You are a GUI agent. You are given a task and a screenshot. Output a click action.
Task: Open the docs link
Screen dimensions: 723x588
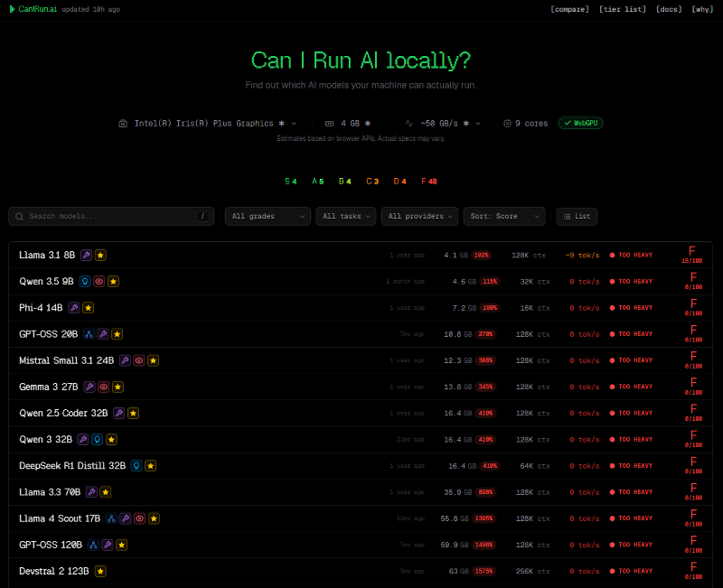tap(669, 9)
